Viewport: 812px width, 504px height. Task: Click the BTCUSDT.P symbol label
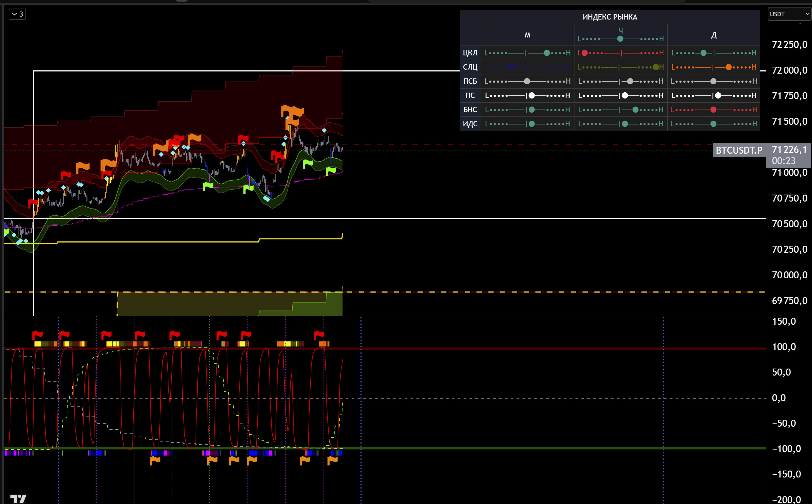coord(739,150)
